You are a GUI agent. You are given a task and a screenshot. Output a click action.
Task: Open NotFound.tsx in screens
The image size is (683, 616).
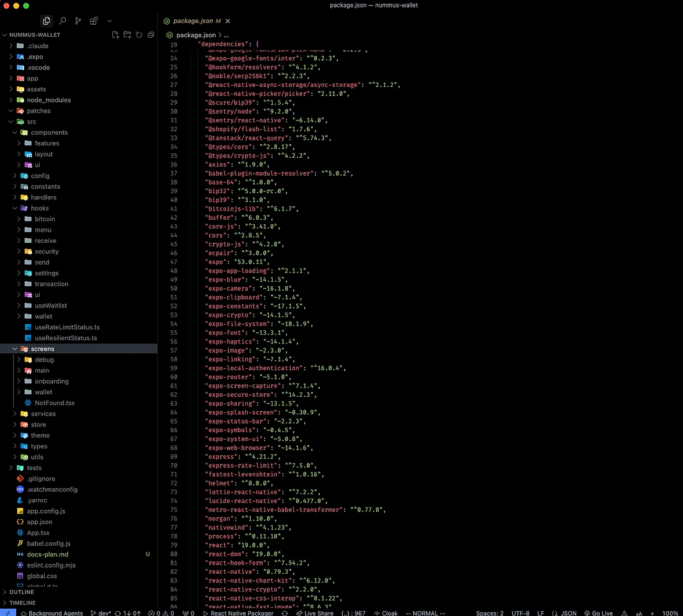(x=78, y=403)
